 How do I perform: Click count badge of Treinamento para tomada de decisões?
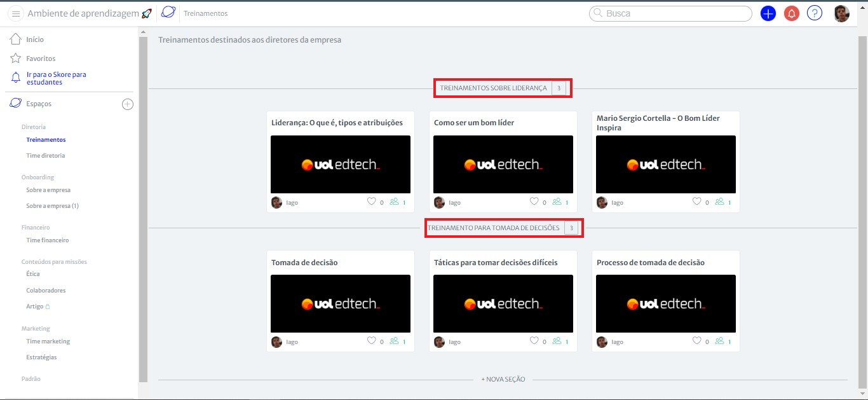[571, 228]
